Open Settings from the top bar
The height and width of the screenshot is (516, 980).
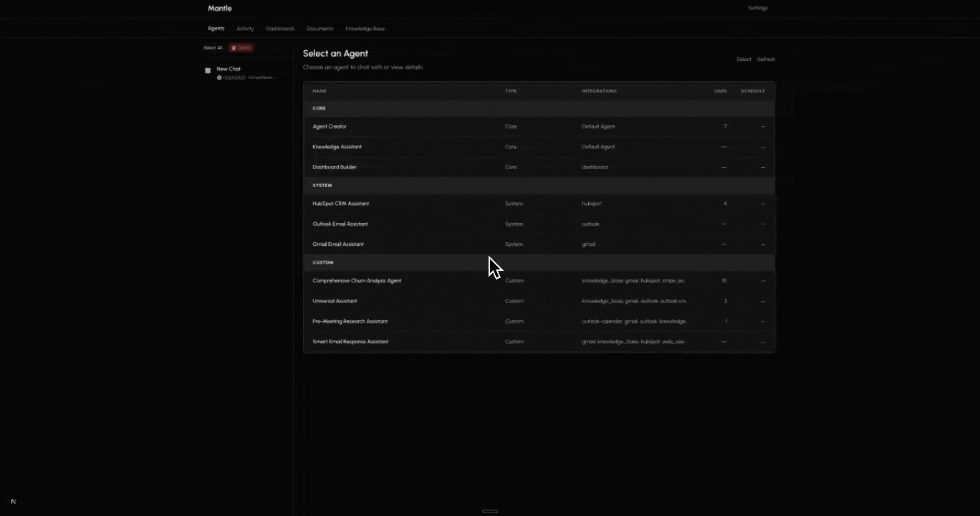pos(757,8)
